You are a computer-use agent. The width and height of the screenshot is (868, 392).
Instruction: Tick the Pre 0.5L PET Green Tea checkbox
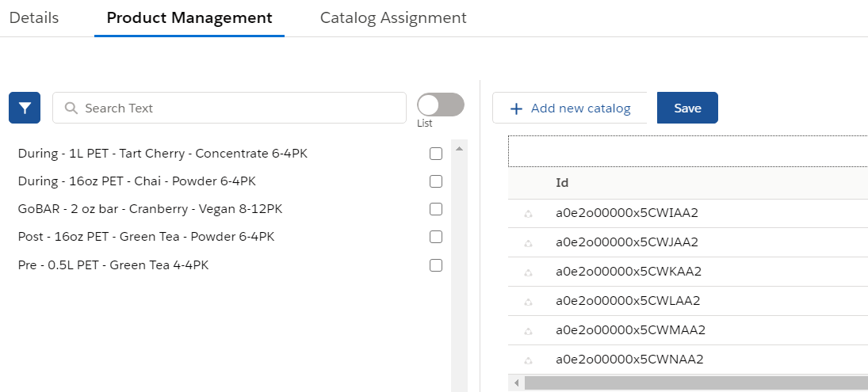[x=435, y=265]
